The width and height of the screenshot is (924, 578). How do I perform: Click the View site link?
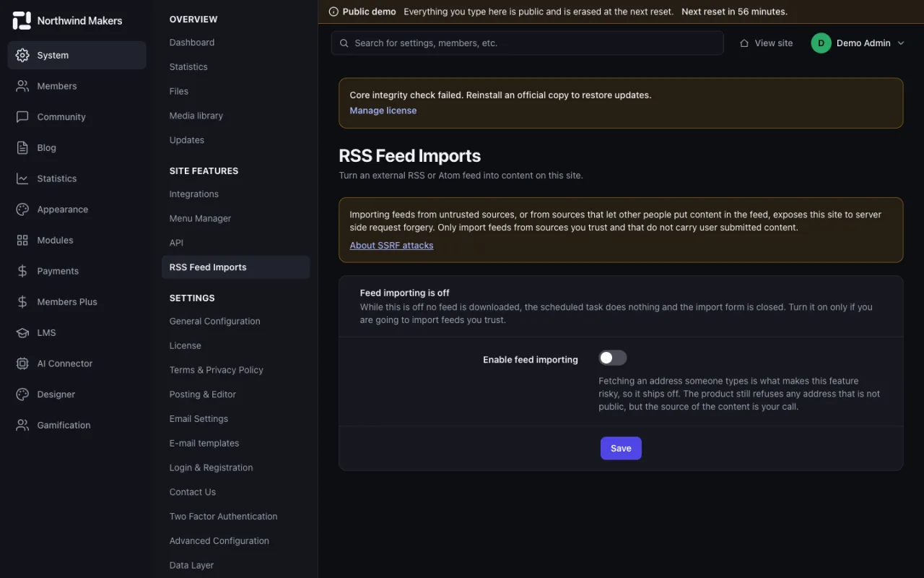pos(766,43)
